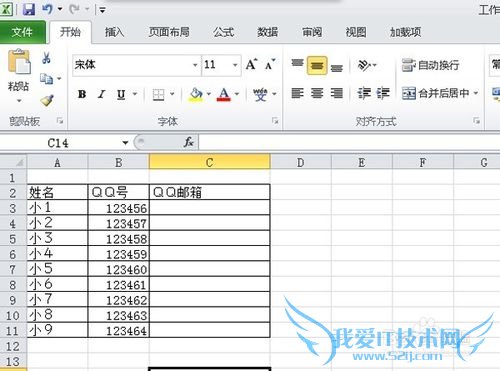Screen dimensions: 500x371
Task: Open the 视图 (View) tab
Action: tap(356, 32)
